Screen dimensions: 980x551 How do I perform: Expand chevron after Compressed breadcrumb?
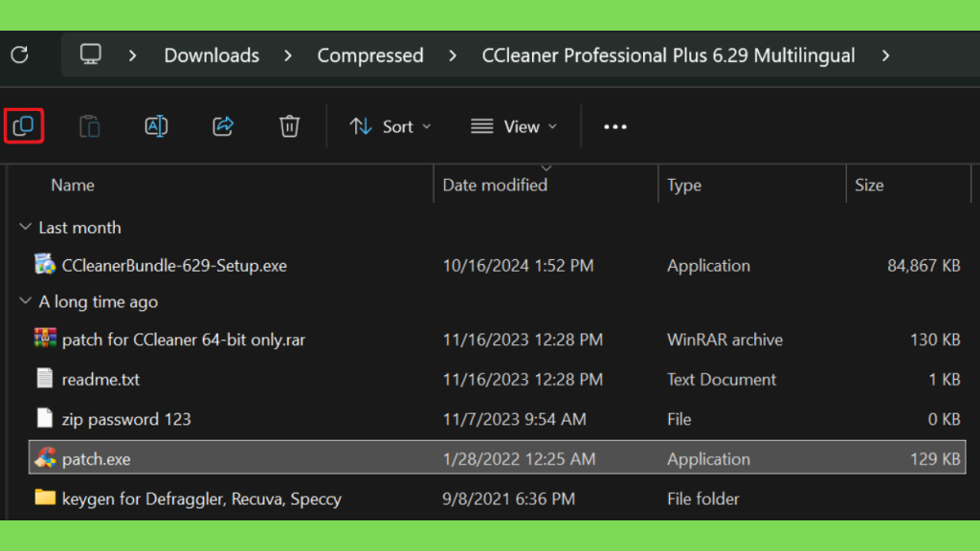[x=453, y=55]
